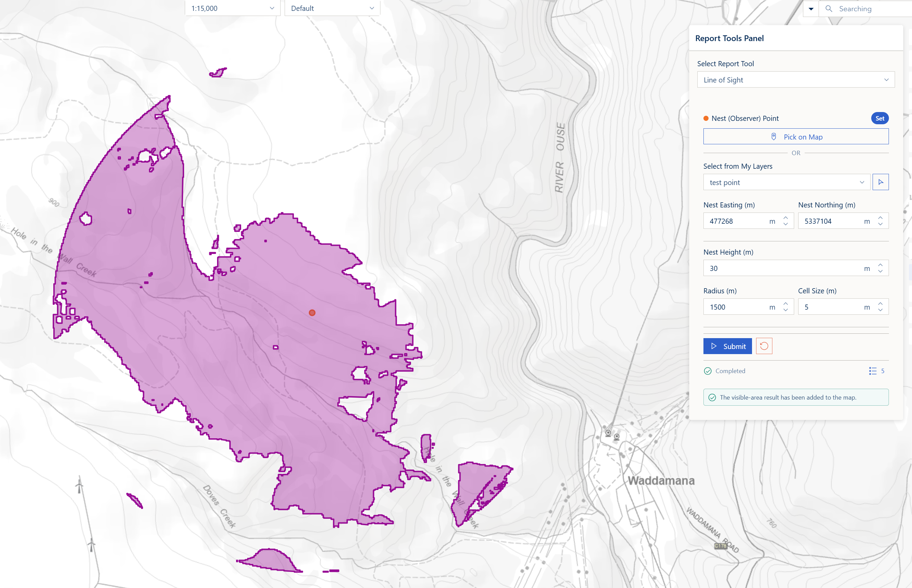Click the magnifier search icon
This screenshot has height=588, width=912.
coord(829,8)
